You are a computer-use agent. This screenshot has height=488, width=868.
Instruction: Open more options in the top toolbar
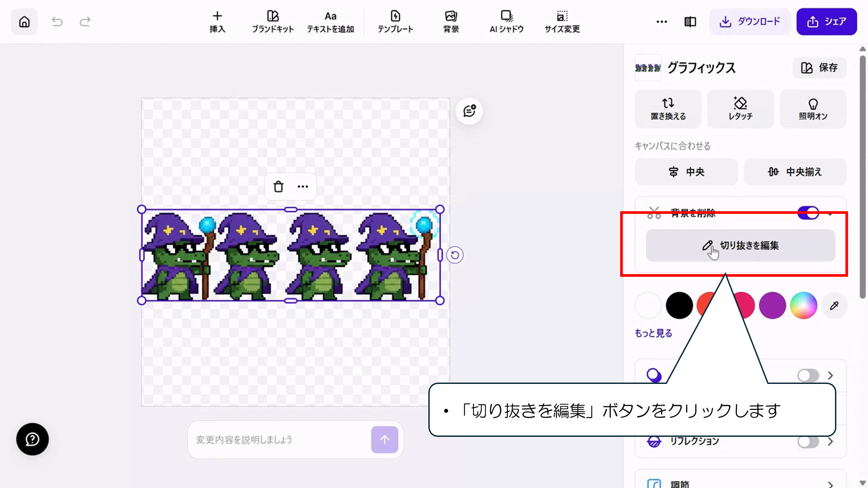(661, 22)
